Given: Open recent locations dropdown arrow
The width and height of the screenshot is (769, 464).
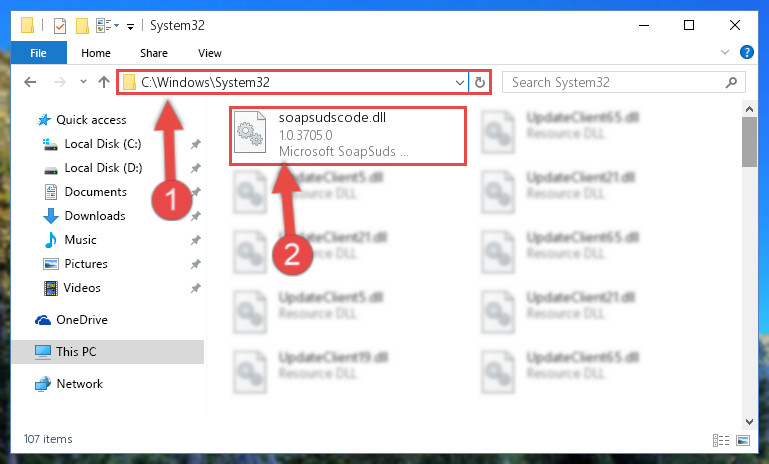Looking at the screenshot, I should click(83, 81).
